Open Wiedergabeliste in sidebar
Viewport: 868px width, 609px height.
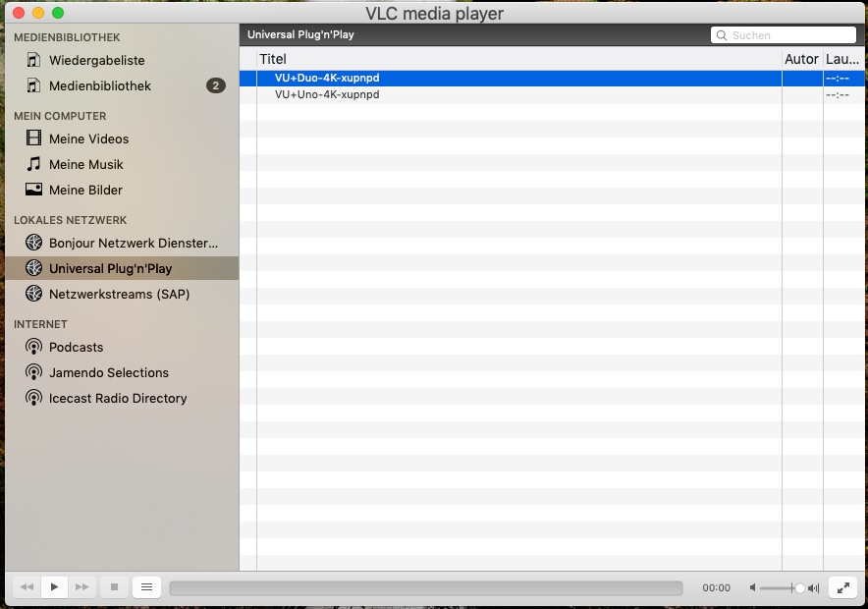(96, 60)
